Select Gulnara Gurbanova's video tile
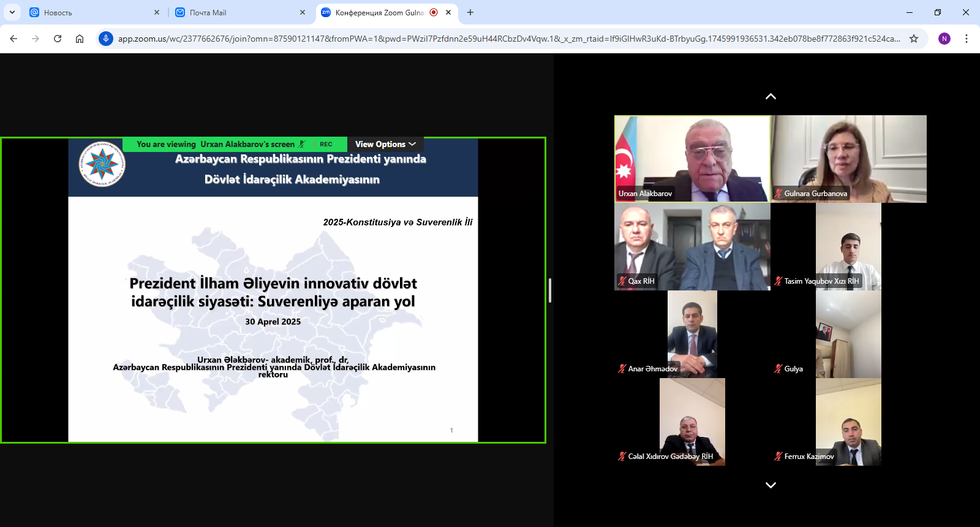 (848, 159)
